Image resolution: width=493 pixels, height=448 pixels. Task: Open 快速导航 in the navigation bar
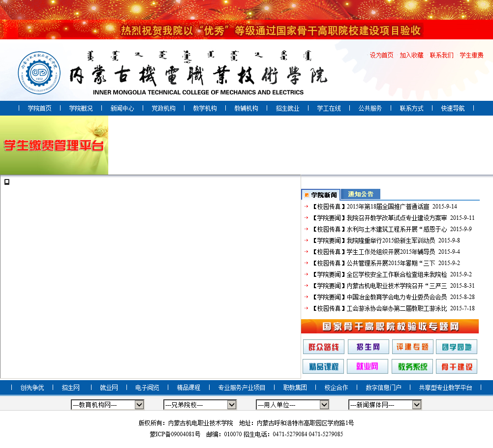point(453,108)
